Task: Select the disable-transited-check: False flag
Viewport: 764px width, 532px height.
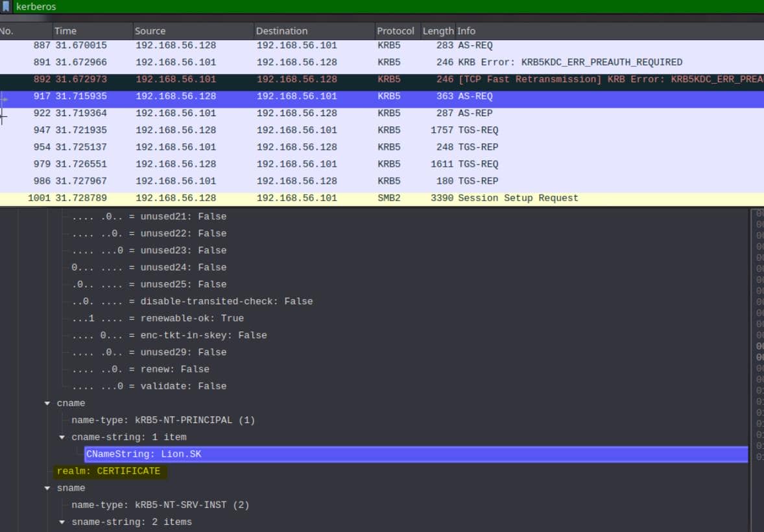Action: click(193, 301)
